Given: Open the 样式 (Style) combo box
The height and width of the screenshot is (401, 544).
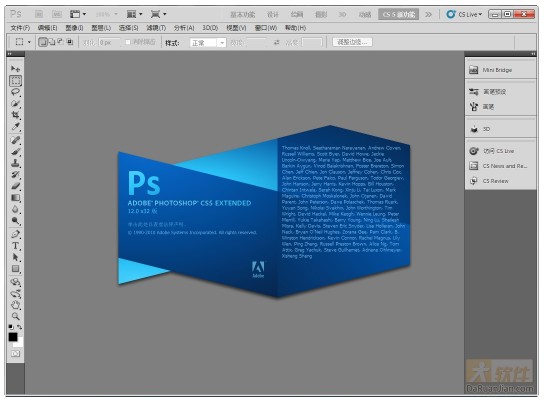Looking at the screenshot, I should coord(208,43).
